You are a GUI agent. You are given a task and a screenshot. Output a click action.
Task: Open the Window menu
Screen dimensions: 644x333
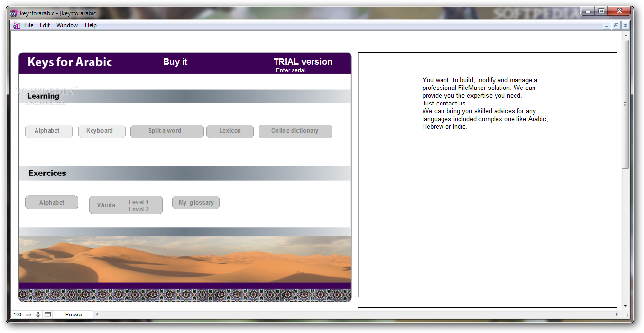(67, 25)
